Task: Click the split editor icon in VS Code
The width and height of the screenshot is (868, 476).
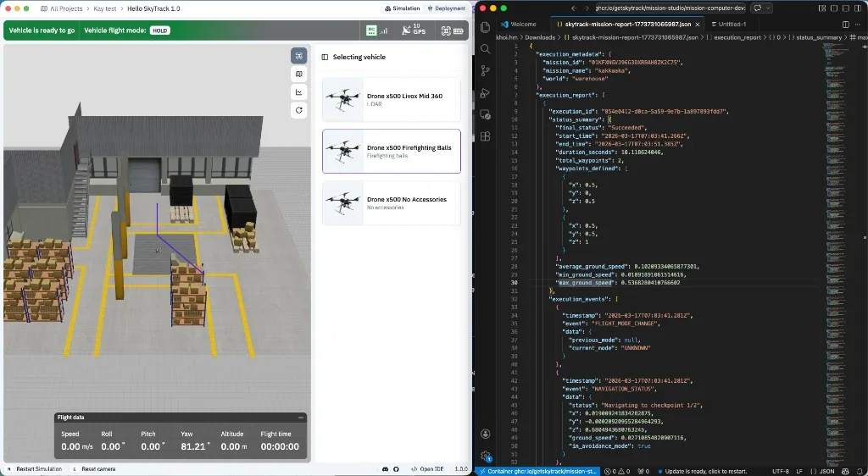Action: pos(845,25)
